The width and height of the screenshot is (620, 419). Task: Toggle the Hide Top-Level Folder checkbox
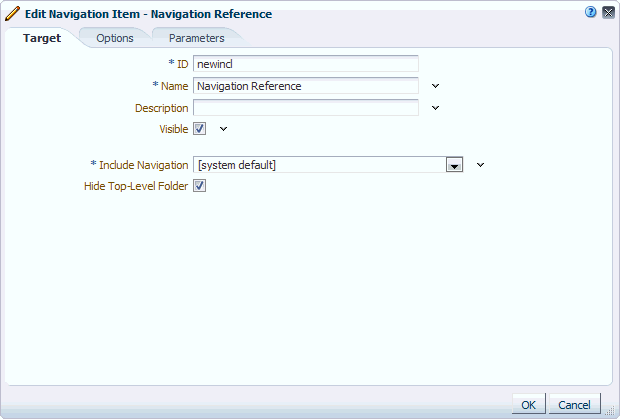point(199,185)
